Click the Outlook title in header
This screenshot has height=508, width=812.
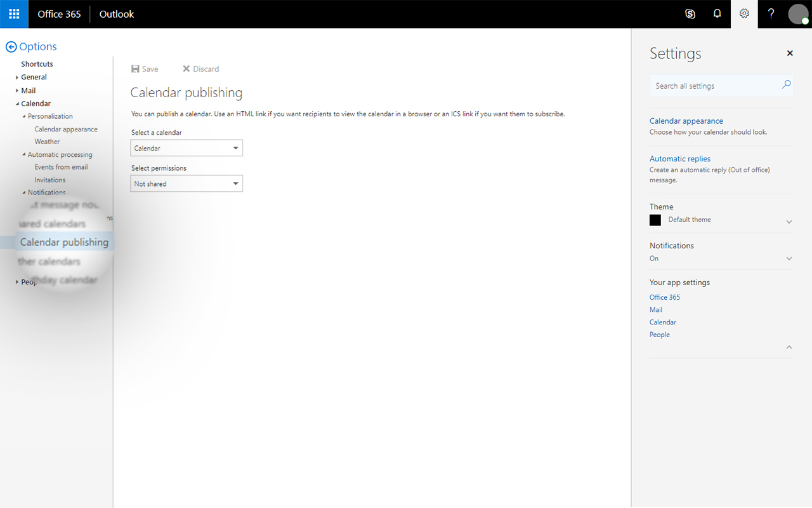[117, 14]
